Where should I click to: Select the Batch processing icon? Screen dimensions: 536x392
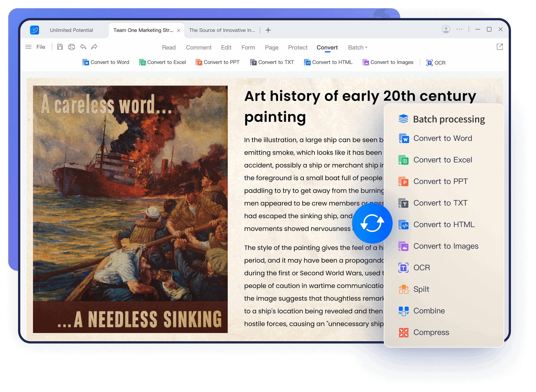pos(403,119)
